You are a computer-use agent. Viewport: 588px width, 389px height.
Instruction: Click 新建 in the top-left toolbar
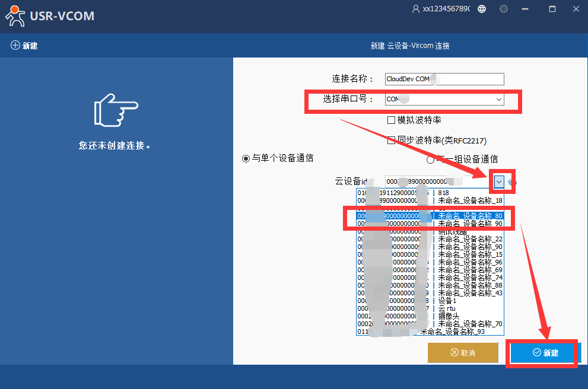24,46
